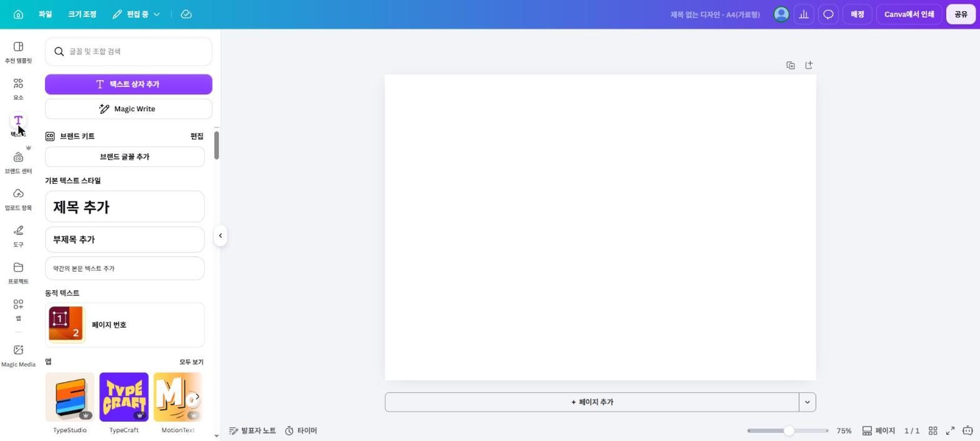
Task: Add new page icon above canvas
Action: (x=809, y=65)
